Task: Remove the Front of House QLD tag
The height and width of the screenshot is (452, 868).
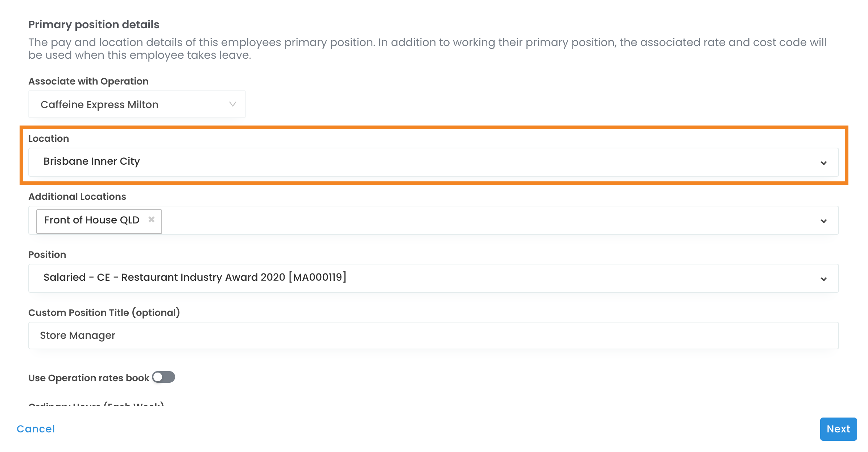Action: [x=152, y=219]
